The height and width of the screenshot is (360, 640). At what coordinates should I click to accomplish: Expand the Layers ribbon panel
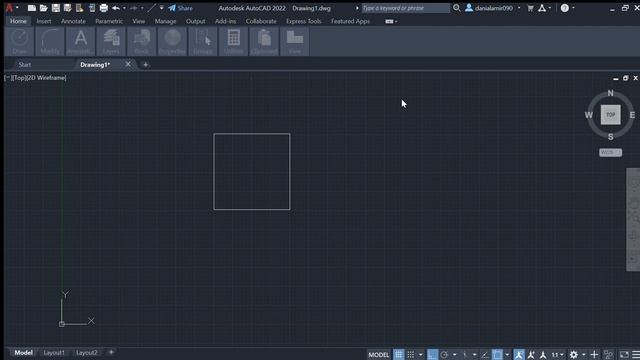[111, 41]
